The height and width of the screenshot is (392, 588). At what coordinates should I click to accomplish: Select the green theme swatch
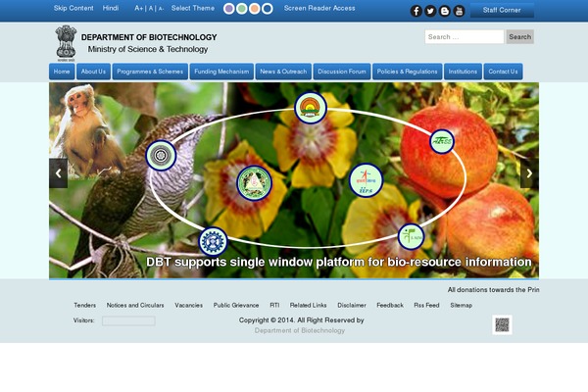pos(242,9)
